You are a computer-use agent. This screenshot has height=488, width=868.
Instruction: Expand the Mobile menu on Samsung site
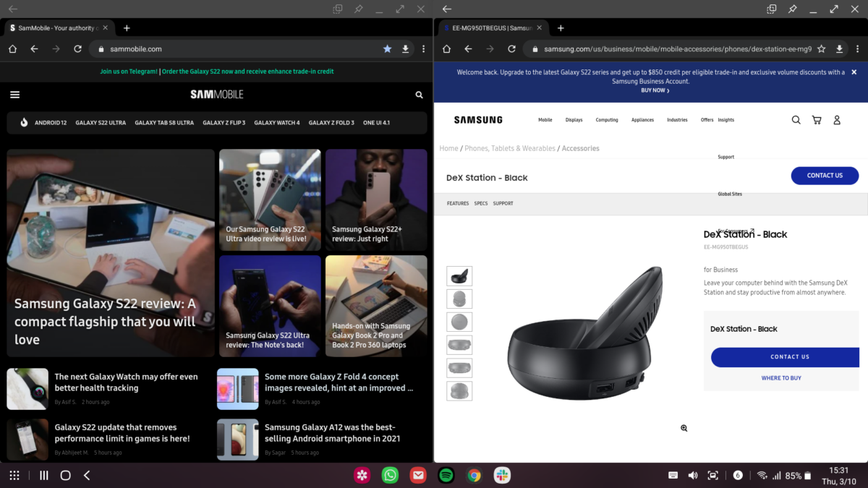coord(545,119)
